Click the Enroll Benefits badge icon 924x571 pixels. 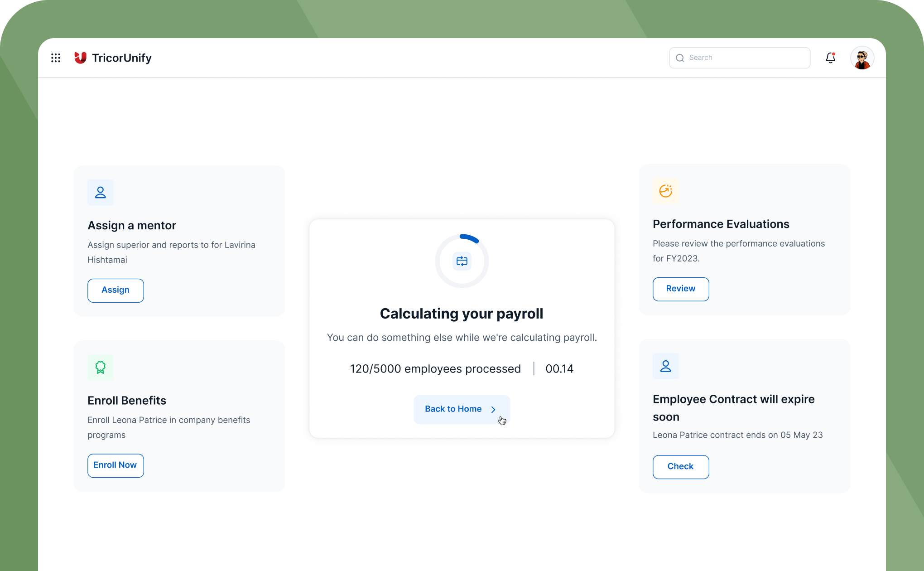pos(100,368)
